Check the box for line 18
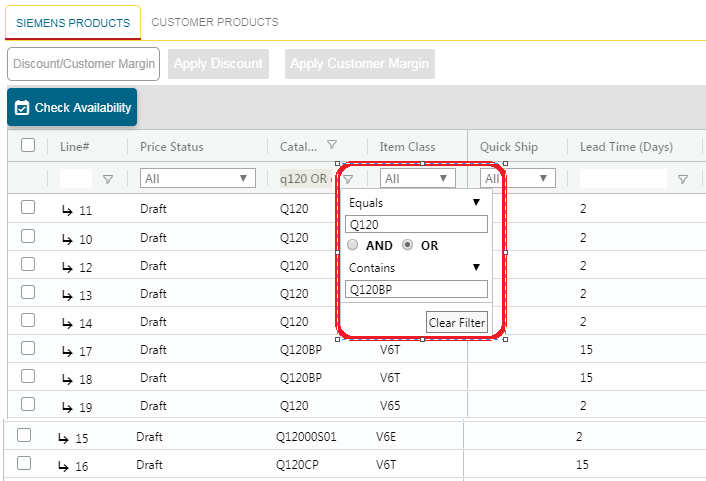This screenshot has width=706, height=481. point(28,376)
